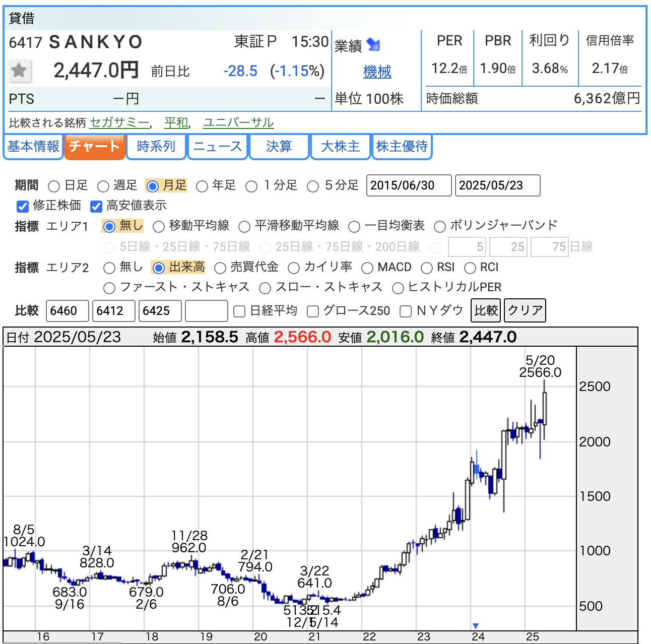Open the 株主優待 tab

click(x=402, y=147)
